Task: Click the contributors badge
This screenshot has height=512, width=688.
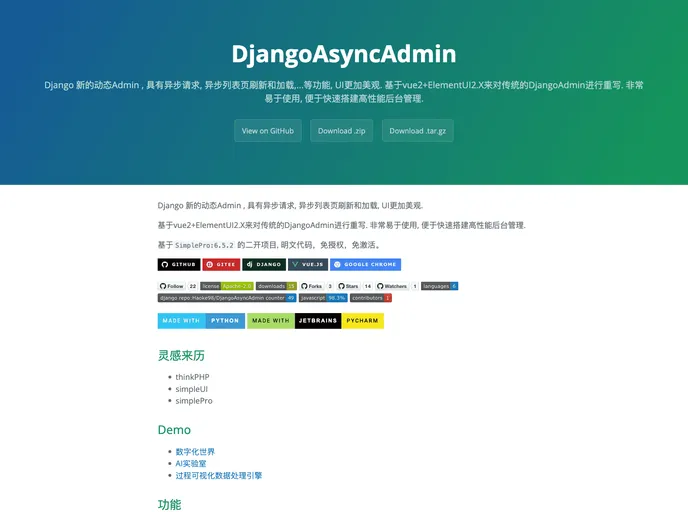Action: (x=371, y=298)
